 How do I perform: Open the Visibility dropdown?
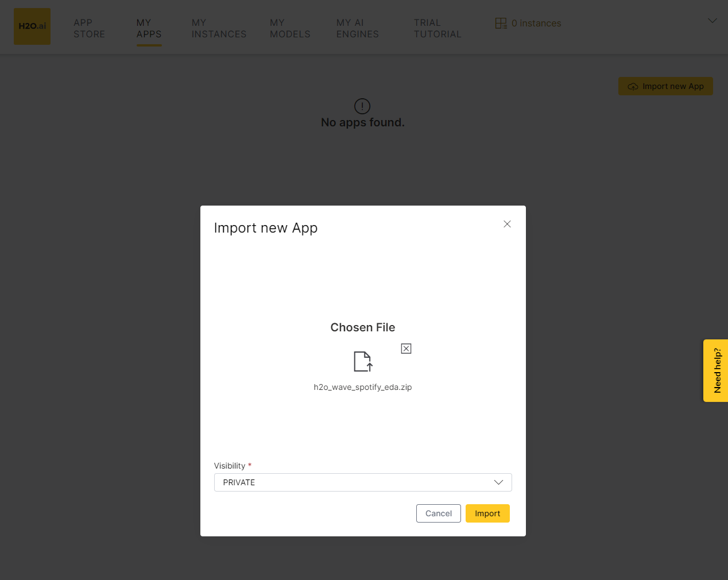tap(362, 482)
